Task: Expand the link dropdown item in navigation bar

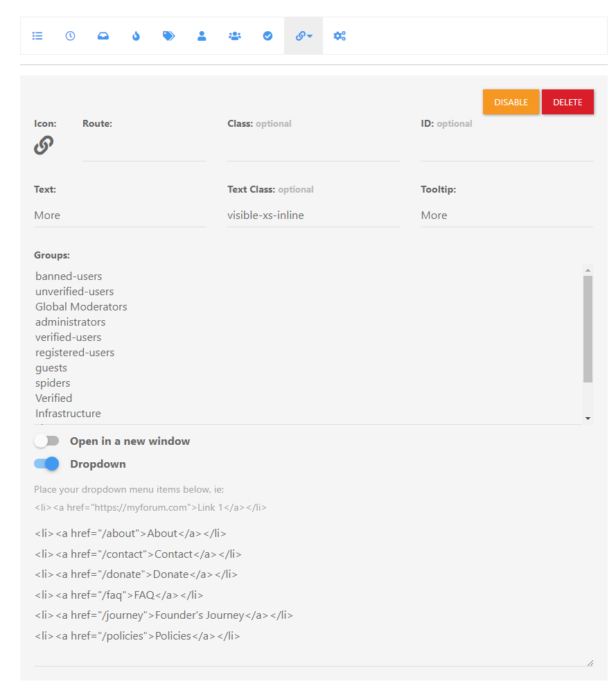Action: 303,36
